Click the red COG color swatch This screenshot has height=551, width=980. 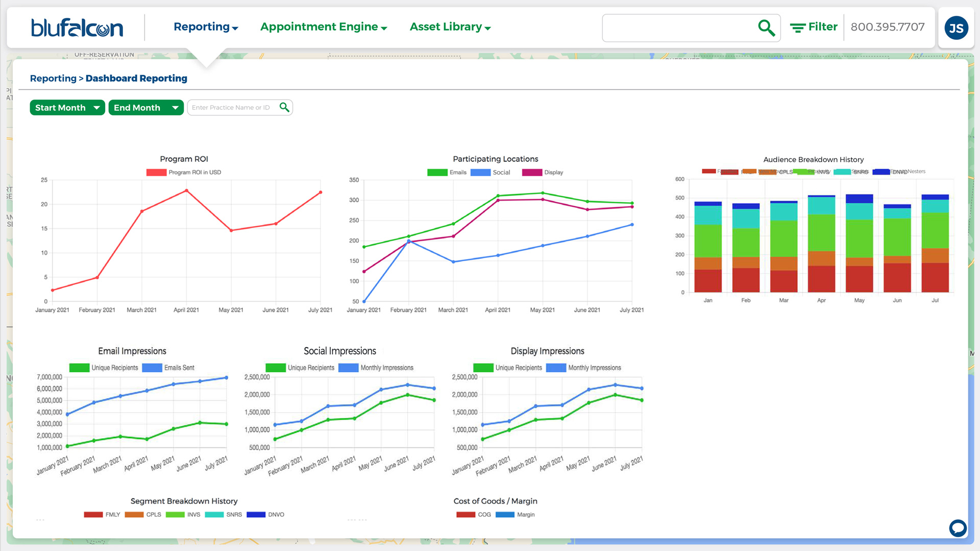pos(465,514)
